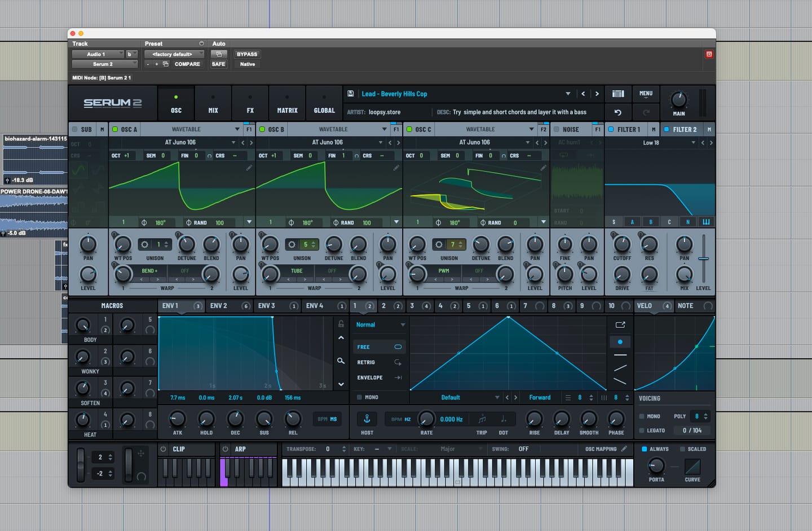Select the LFO ramp down draw tool

point(620,381)
